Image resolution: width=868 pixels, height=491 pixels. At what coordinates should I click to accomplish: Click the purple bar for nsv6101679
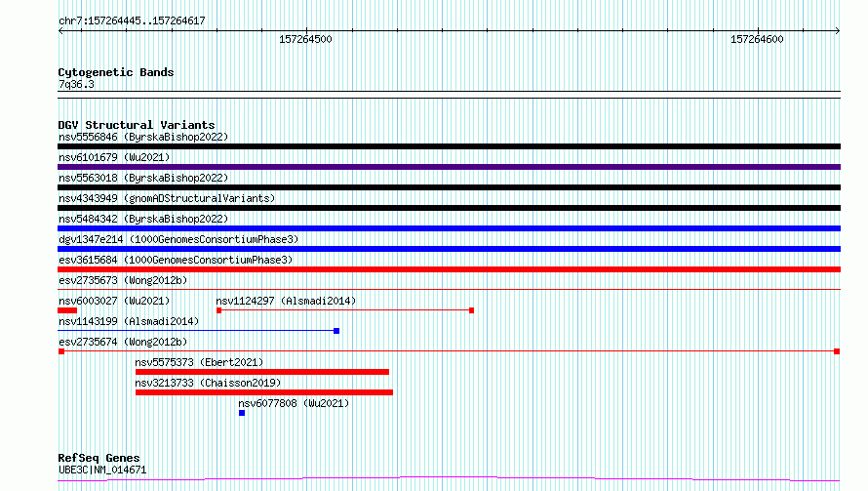coord(449,167)
